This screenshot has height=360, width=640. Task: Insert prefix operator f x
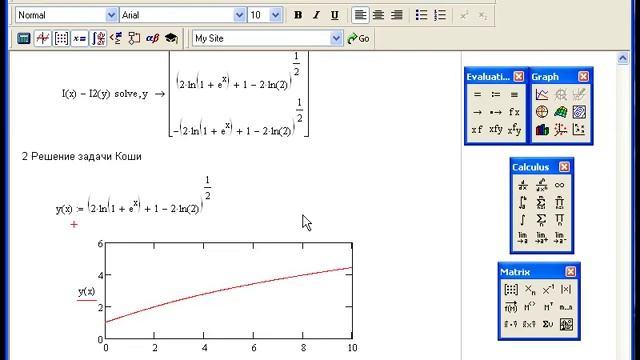pos(514,112)
